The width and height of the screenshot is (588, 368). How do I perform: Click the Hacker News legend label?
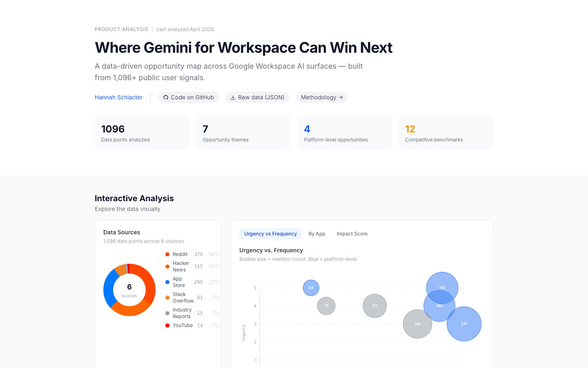click(181, 267)
